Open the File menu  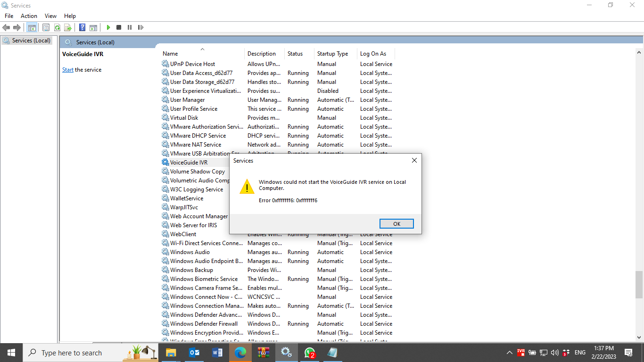tap(9, 16)
